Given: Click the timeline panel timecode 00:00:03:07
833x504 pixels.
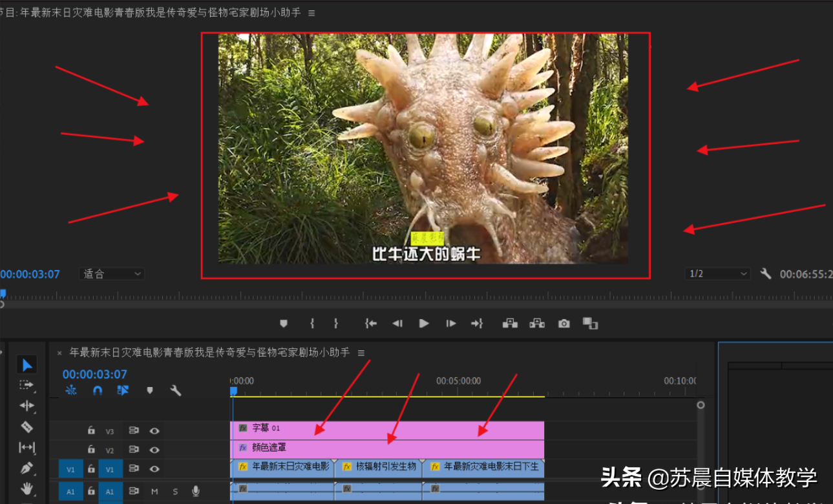Looking at the screenshot, I should click(x=95, y=374).
